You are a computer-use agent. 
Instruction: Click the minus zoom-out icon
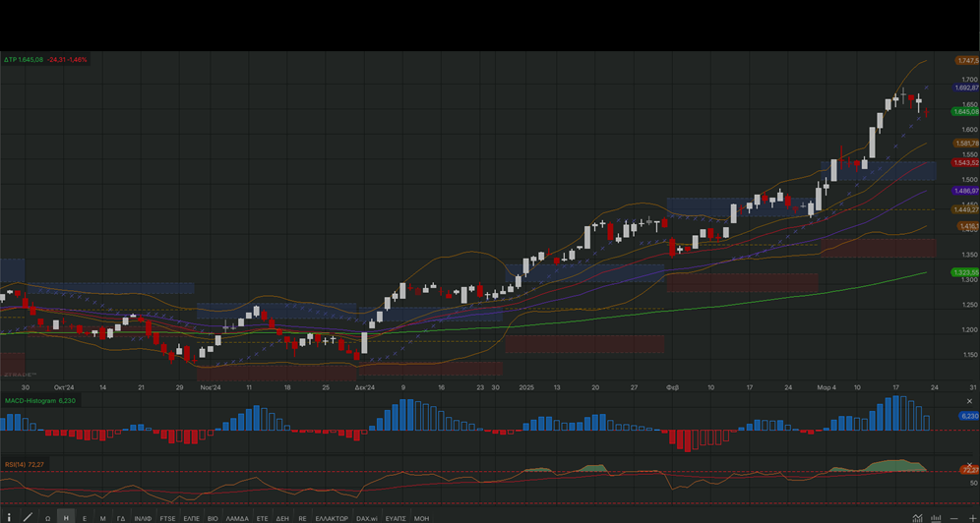pos(953,518)
